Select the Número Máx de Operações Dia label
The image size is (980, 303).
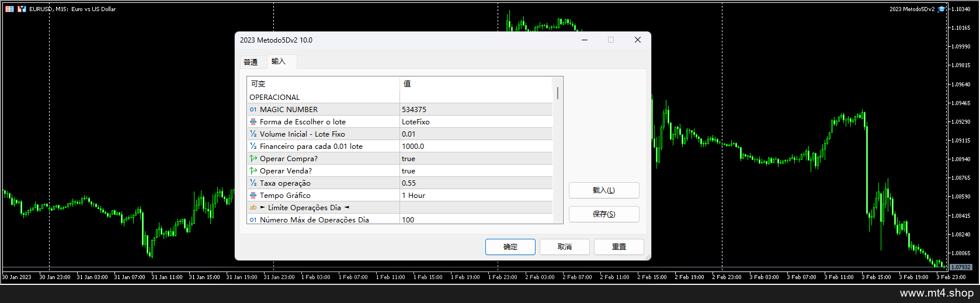[314, 220]
